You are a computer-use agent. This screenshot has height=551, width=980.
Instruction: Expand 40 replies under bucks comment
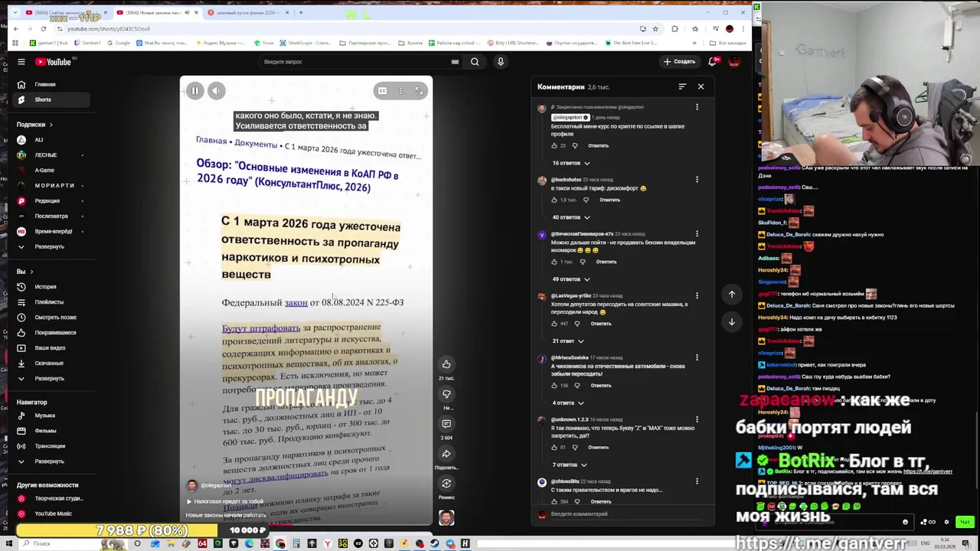pos(571,217)
